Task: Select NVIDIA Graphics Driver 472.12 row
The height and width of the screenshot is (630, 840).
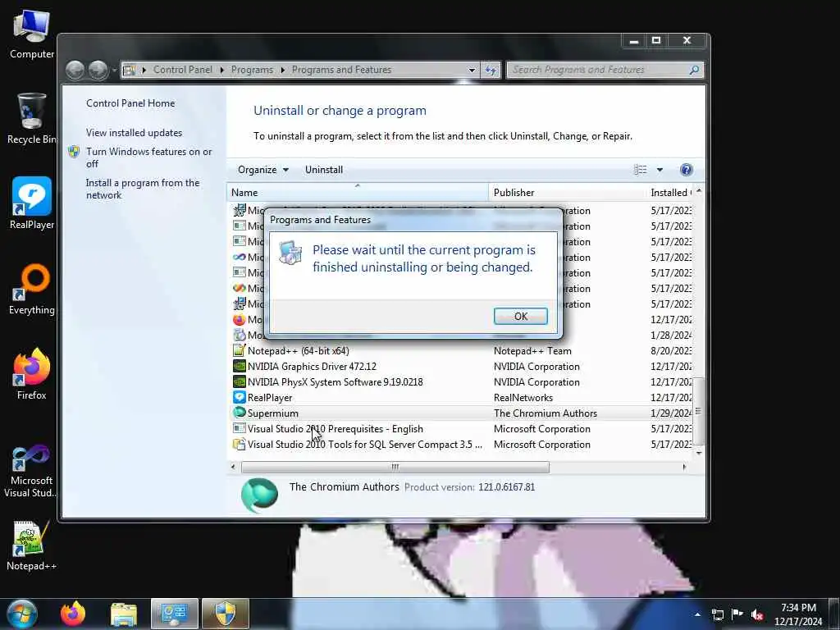Action: click(461, 367)
